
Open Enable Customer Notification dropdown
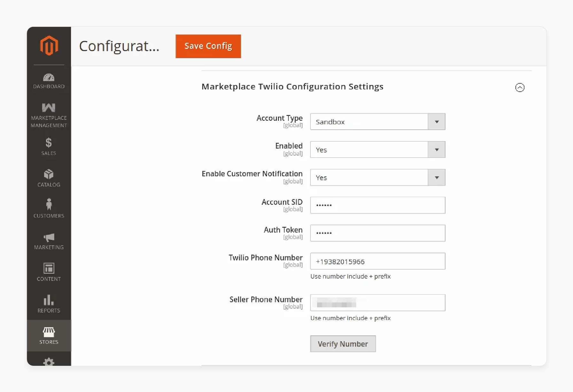tap(378, 177)
